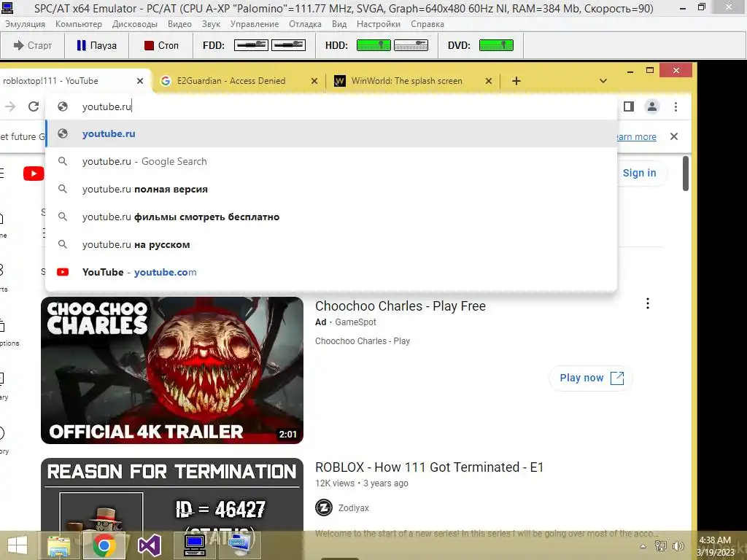747x560 pixels.
Task: Click the Zodiyax channel avatar
Action: pyautogui.click(x=324, y=507)
